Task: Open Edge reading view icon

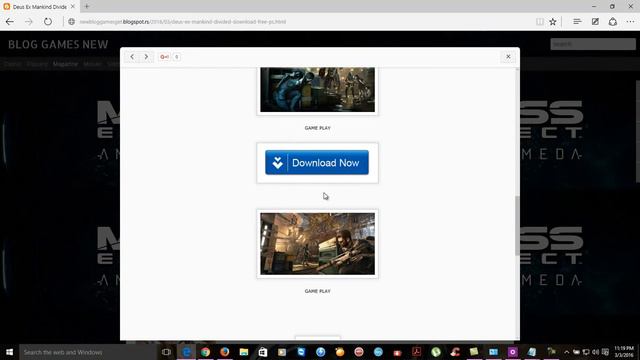Action: point(540,22)
